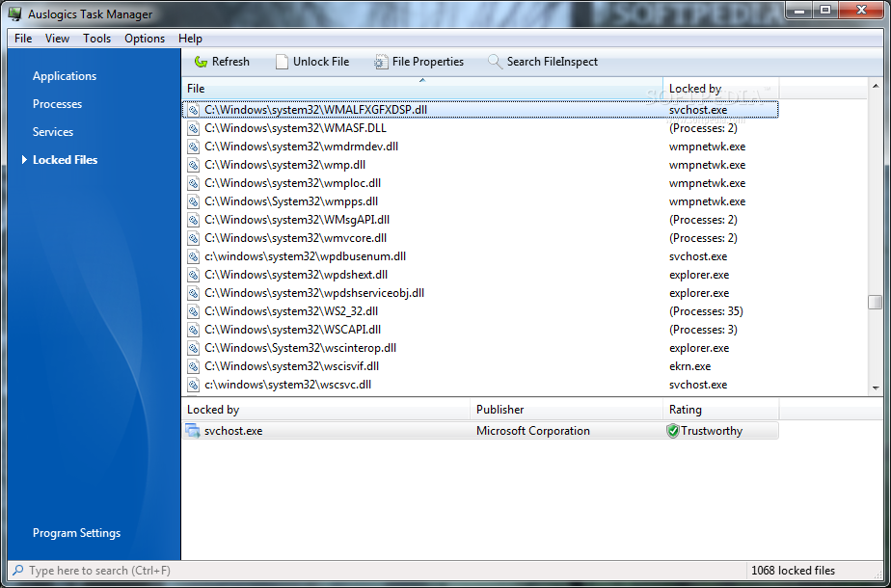Switch to the Services section
Screen dimensions: 891x588
[53, 132]
